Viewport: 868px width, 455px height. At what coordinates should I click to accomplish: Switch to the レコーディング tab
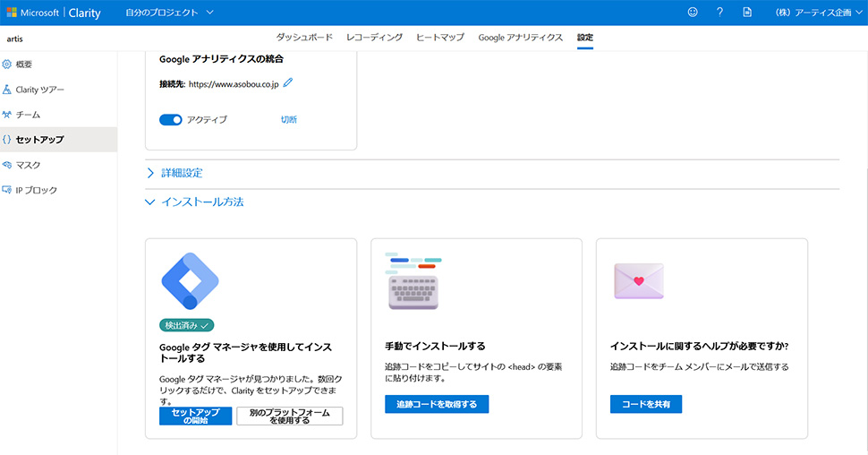pyautogui.click(x=374, y=38)
